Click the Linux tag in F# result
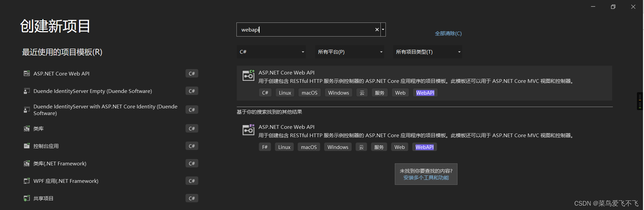This screenshot has width=644, height=210. pyautogui.click(x=284, y=147)
